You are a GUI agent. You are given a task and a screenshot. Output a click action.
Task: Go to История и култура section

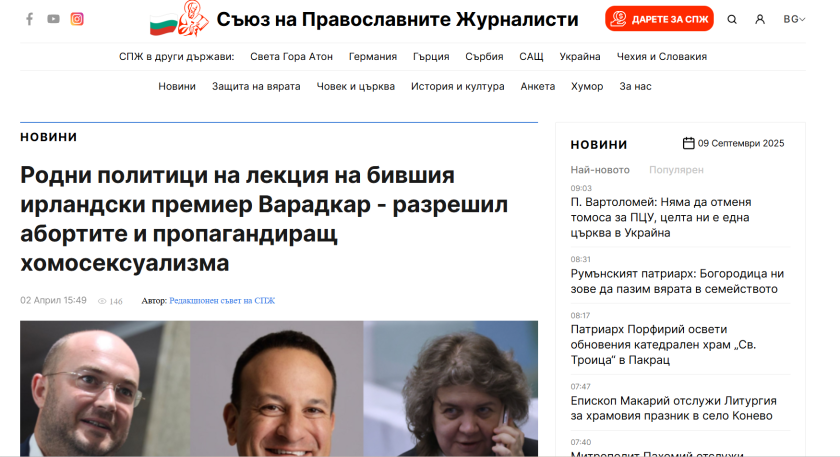tap(458, 86)
